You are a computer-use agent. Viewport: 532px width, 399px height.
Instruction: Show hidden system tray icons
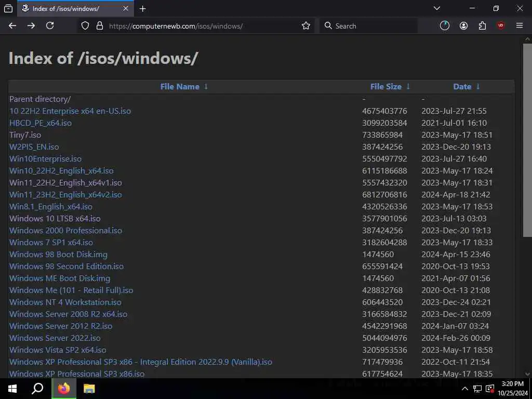pos(465,389)
